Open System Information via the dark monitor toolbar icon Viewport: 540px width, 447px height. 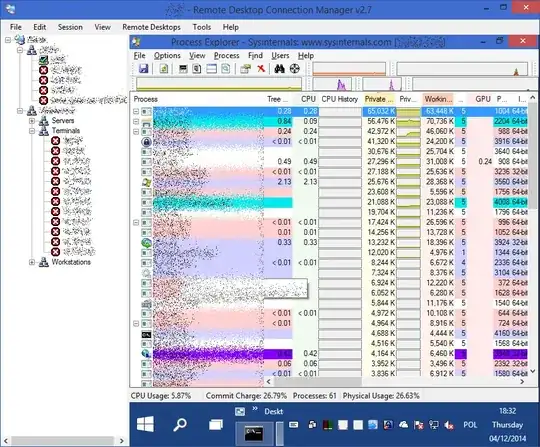[x=183, y=69]
